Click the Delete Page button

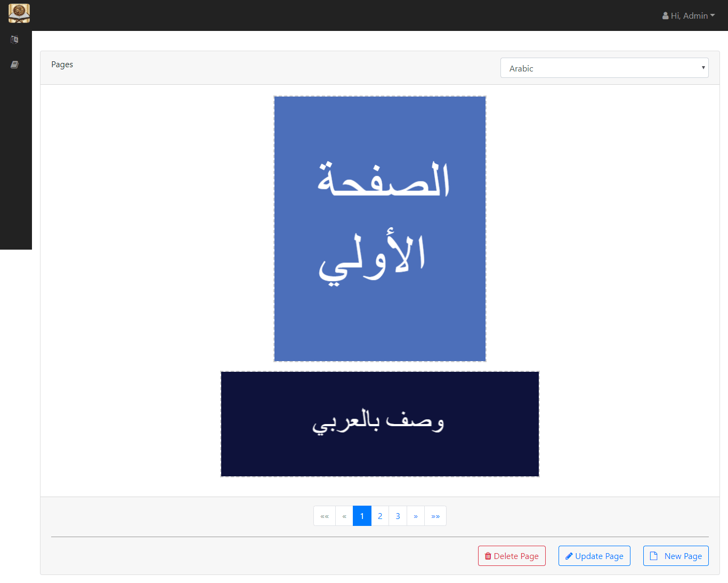pos(512,556)
